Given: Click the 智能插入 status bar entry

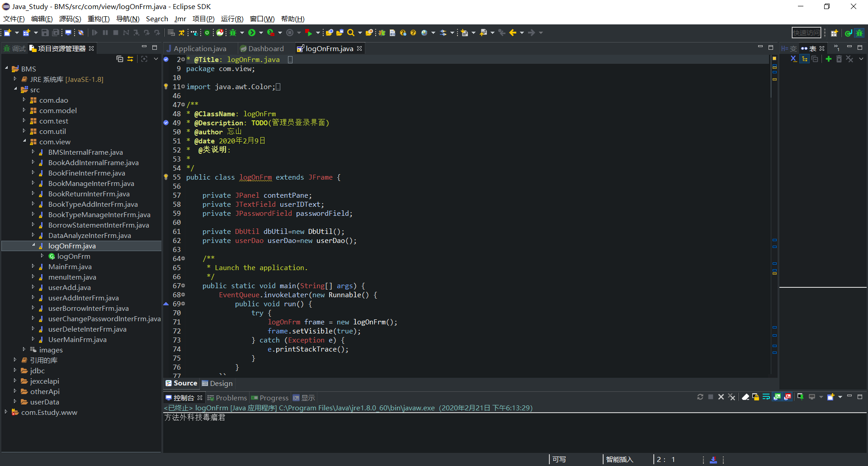Looking at the screenshot, I should (619, 459).
